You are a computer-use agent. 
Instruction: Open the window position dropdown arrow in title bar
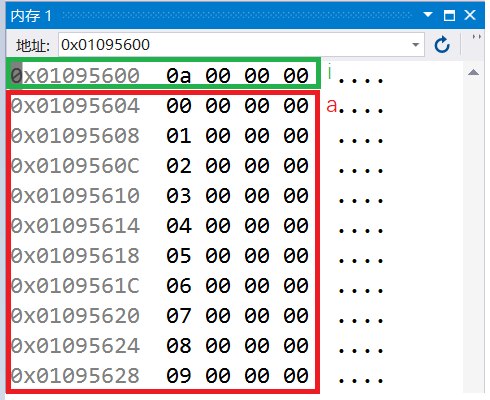coord(428,15)
